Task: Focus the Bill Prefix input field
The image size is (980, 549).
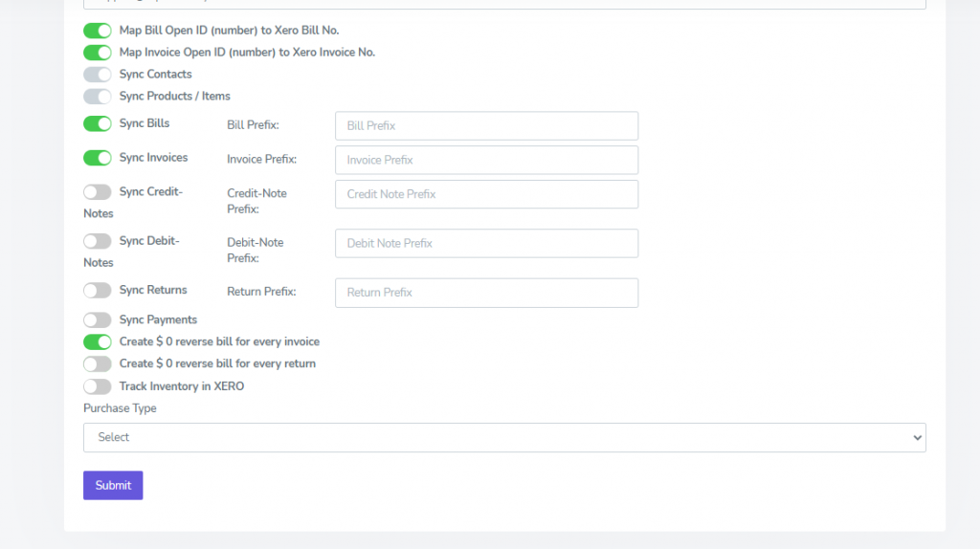Action: pos(486,126)
